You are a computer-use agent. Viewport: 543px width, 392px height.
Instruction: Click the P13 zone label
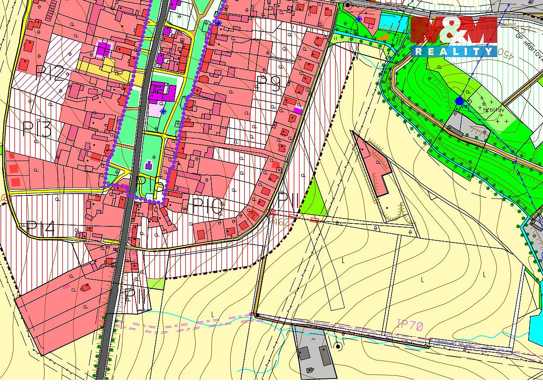(37, 129)
